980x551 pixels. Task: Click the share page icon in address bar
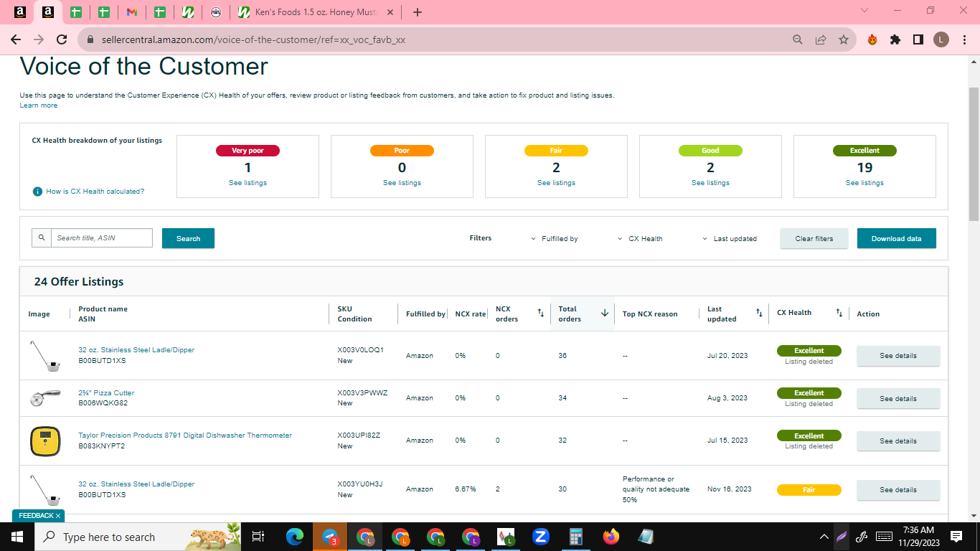[x=821, y=39]
